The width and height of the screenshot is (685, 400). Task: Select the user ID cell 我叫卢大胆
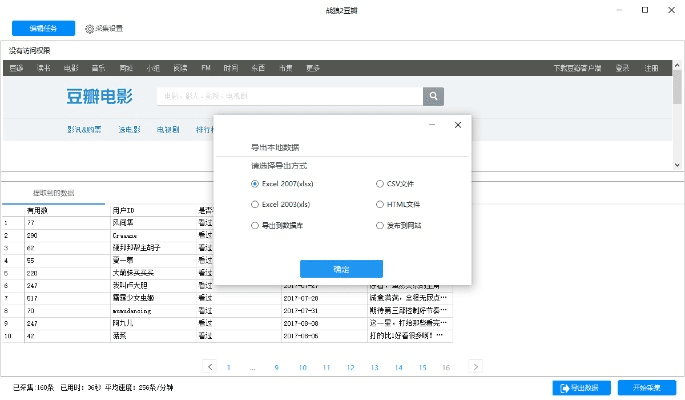click(153, 286)
